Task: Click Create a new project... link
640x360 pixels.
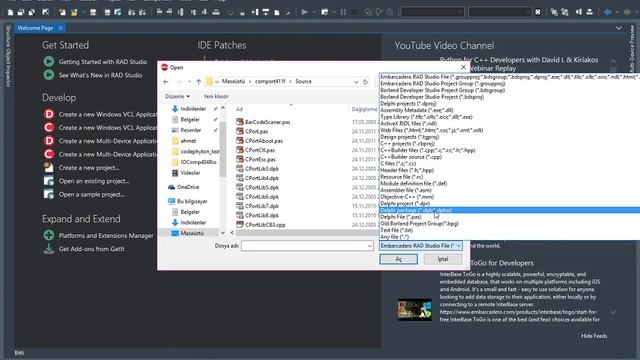Action: click(89, 167)
